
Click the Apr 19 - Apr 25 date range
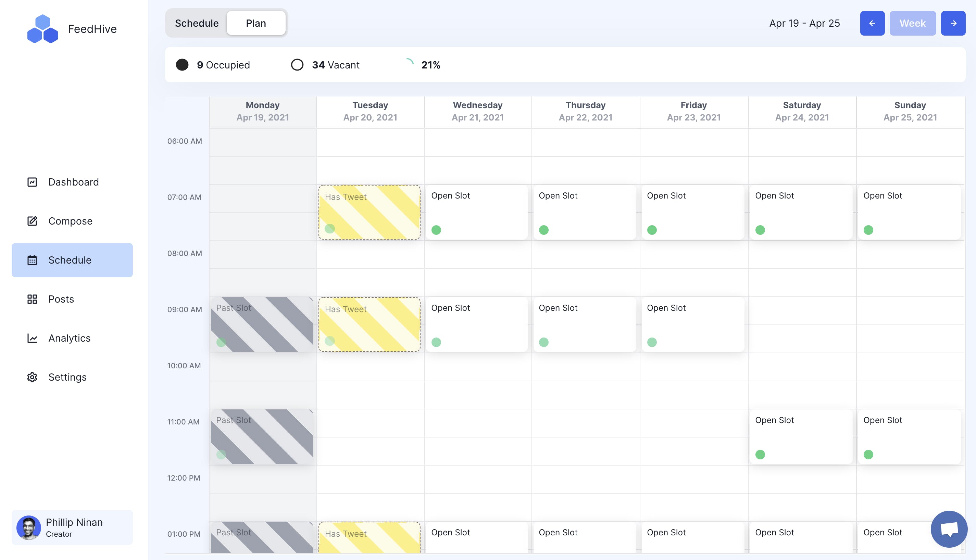coord(805,23)
